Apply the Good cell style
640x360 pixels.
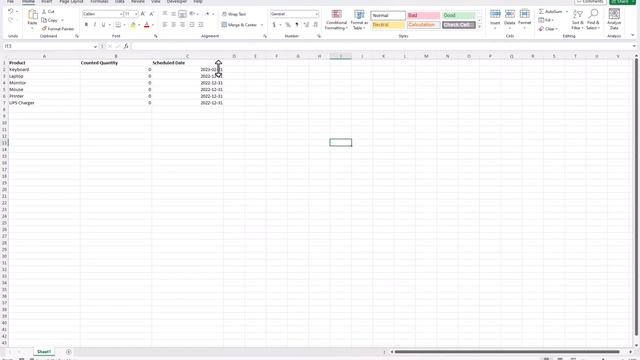coord(459,16)
